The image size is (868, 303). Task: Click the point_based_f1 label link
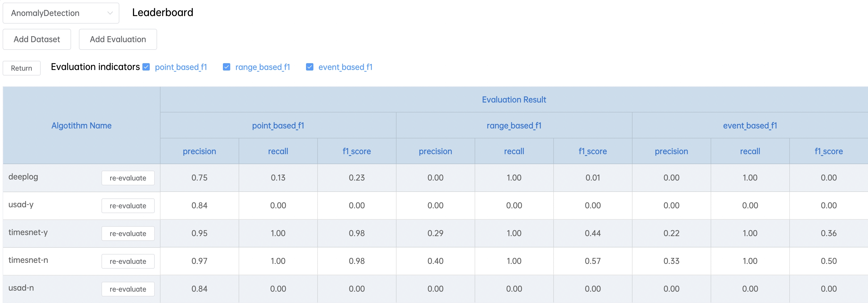[181, 67]
